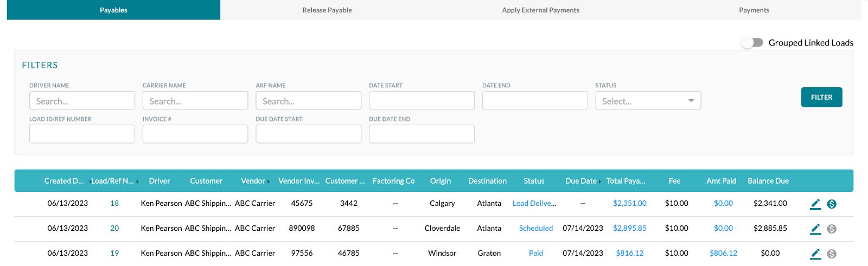Click the Vendor Inv... column header
868x266 pixels.
pyautogui.click(x=299, y=181)
